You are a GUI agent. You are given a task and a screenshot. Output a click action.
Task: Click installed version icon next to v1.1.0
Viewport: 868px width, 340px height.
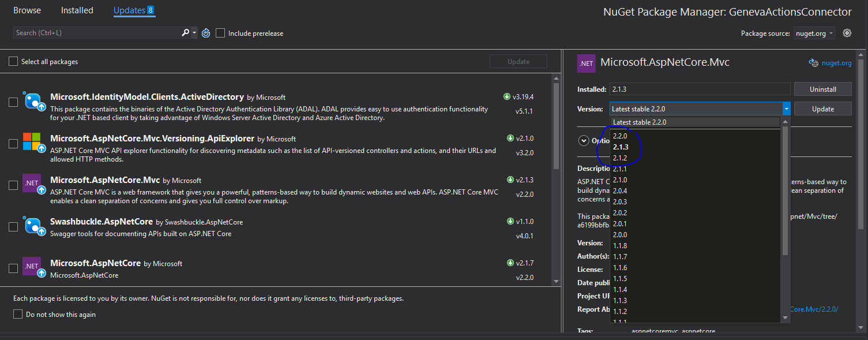(510, 222)
